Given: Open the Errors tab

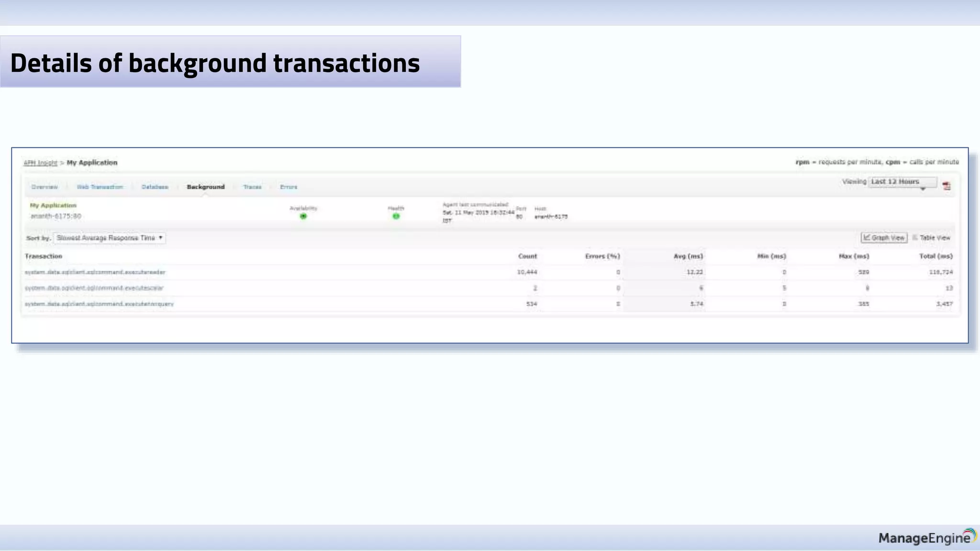Looking at the screenshot, I should click(x=289, y=187).
